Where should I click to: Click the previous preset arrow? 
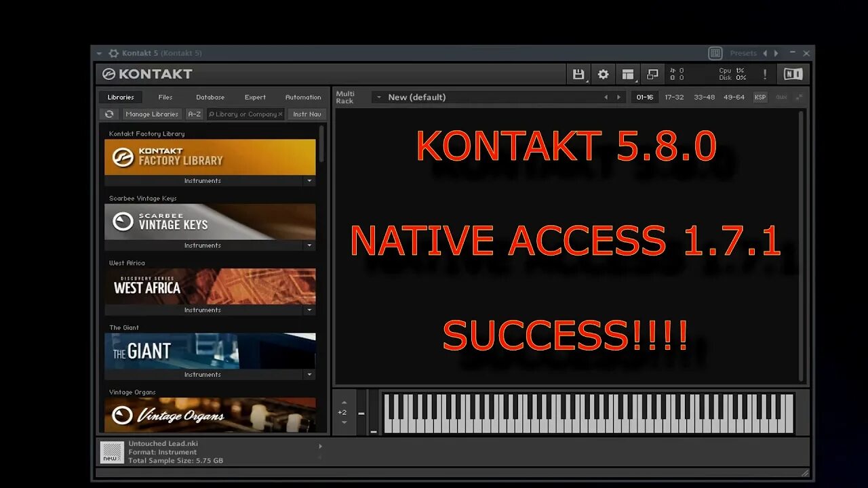pos(765,53)
